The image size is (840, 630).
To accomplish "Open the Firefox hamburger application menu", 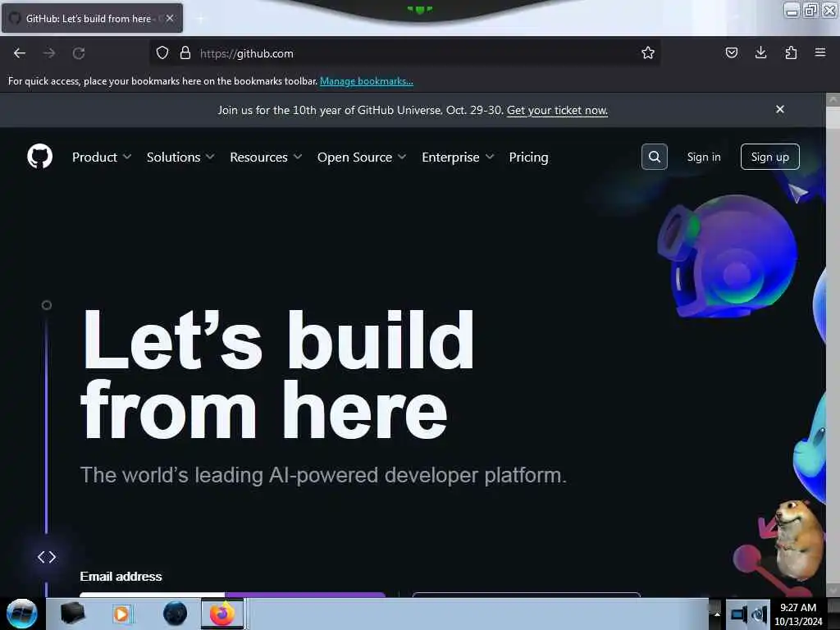I will (820, 52).
